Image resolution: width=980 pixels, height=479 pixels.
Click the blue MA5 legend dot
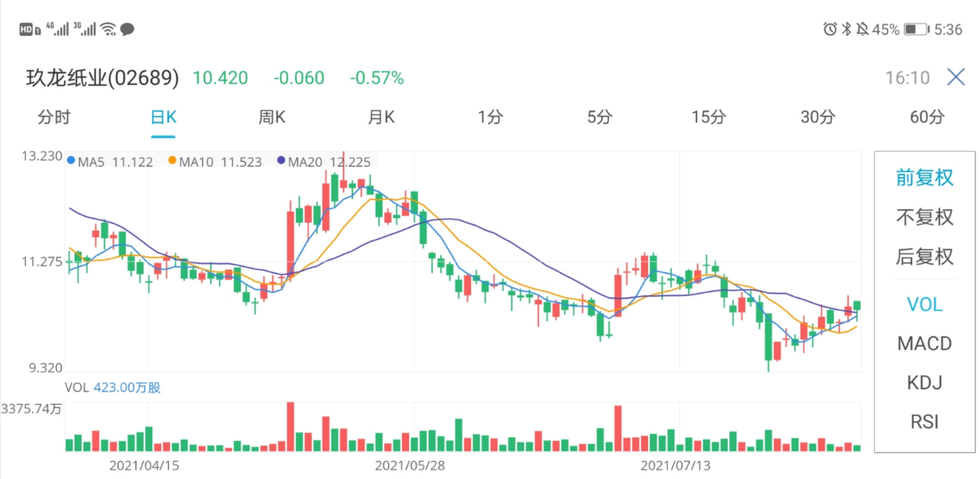(x=72, y=162)
